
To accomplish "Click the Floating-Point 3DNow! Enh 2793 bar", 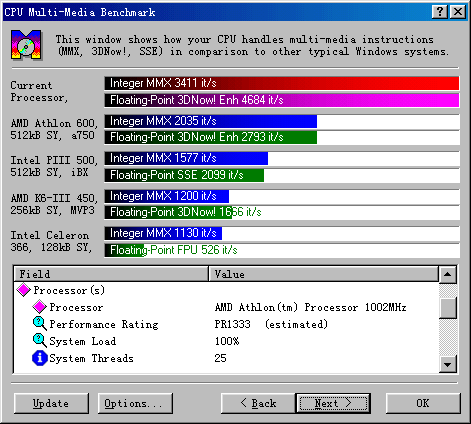I will point(211,137).
